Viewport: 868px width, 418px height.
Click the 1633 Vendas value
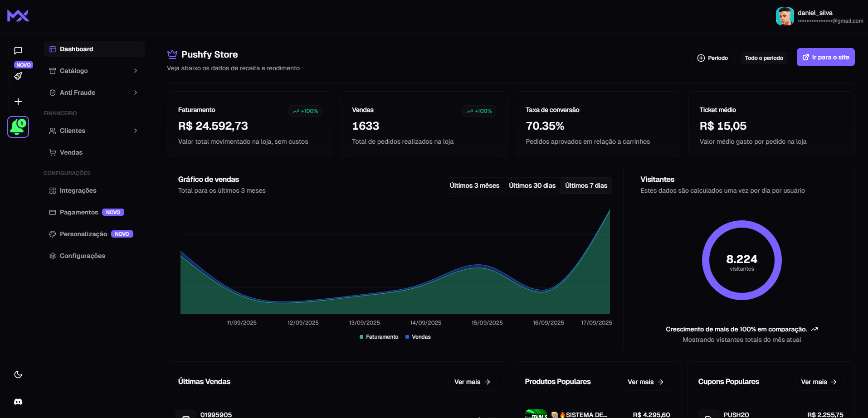366,126
